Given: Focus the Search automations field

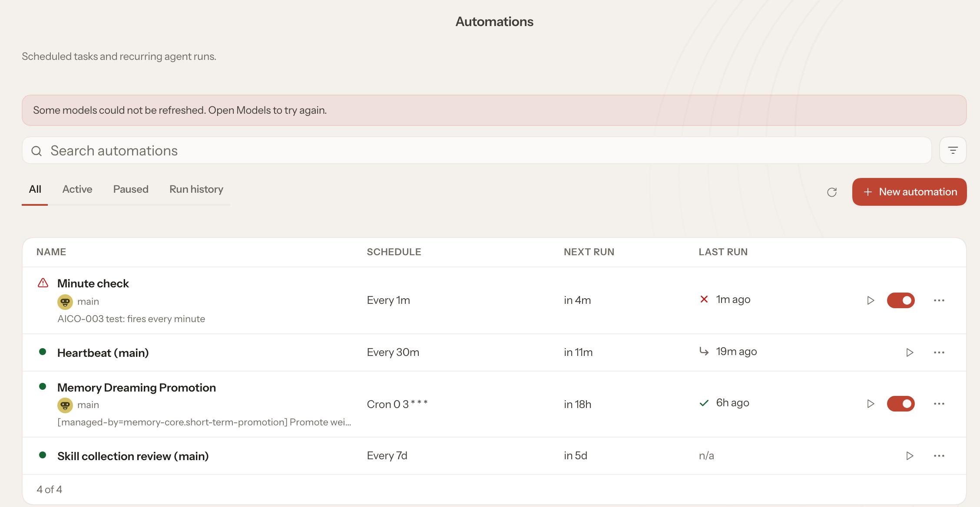Looking at the screenshot, I should [477, 151].
